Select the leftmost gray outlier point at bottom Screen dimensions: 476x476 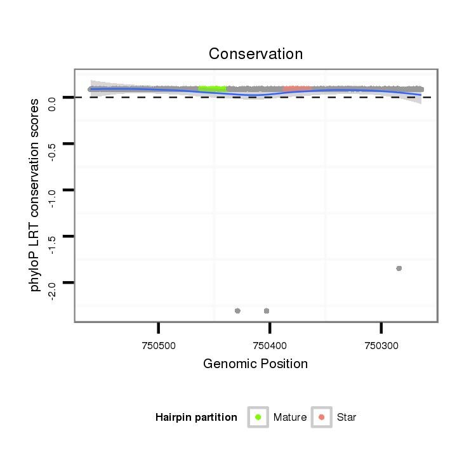(237, 311)
